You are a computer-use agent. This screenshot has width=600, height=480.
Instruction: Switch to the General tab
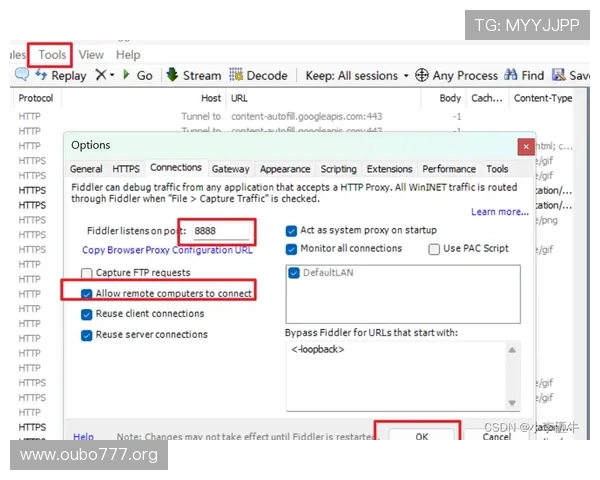(86, 169)
